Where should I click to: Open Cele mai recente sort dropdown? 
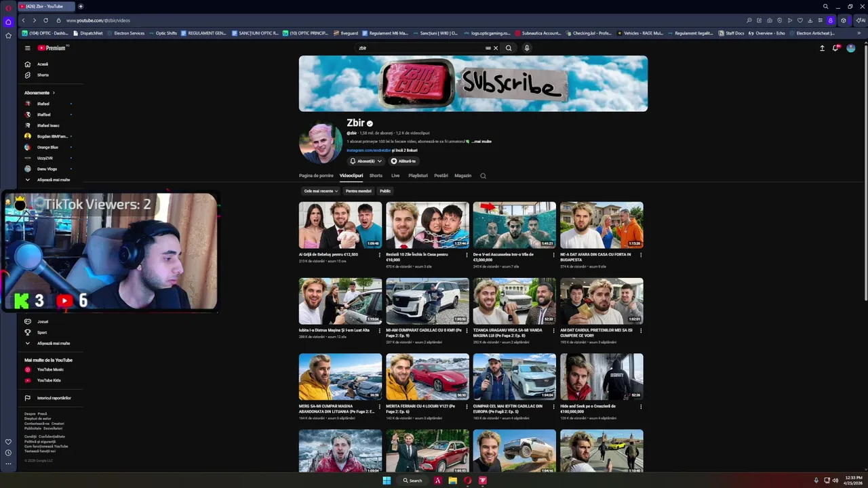[320, 191]
